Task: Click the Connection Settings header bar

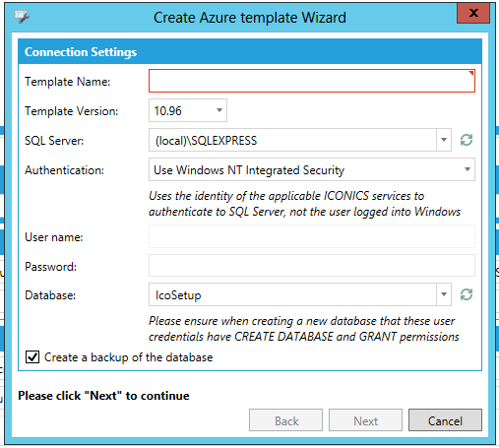Action: click(x=250, y=51)
